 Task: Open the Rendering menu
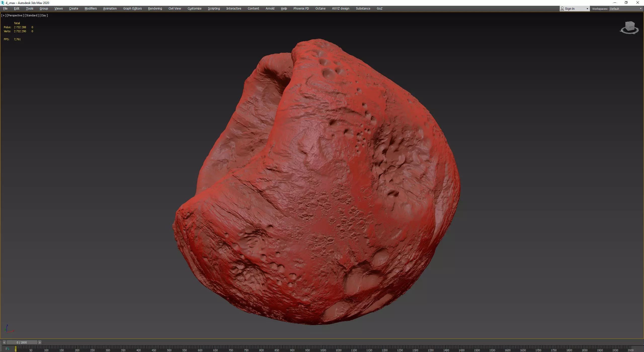click(155, 9)
